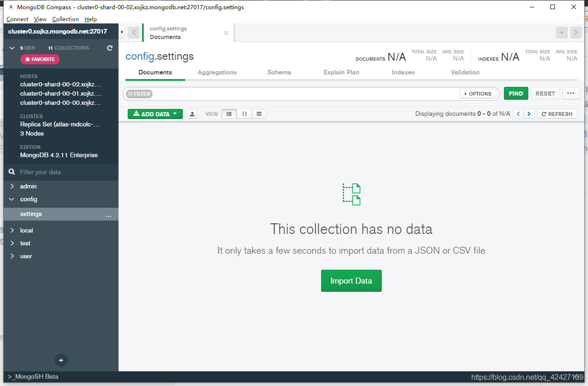Screen dimensions: 588x386
Task: Click the cluster0.xojkz.mongodb.net:27017 sidebar title
Action: click(57, 32)
